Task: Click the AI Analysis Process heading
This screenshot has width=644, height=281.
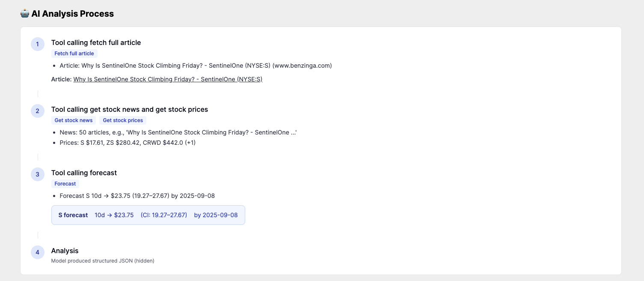Action: pyautogui.click(x=73, y=14)
